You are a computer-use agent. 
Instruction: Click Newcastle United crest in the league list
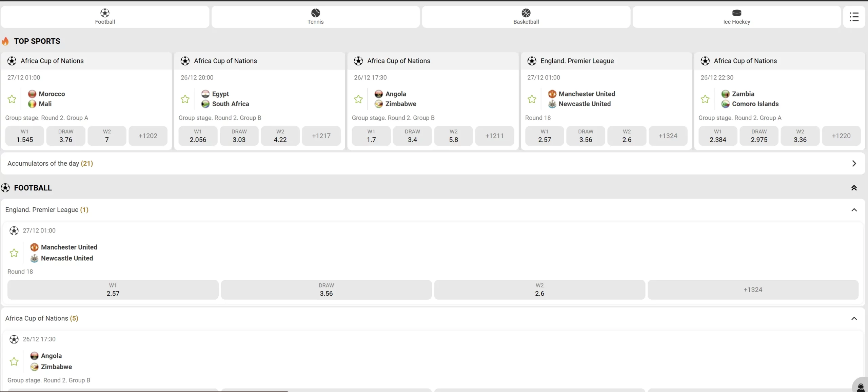tap(34, 258)
